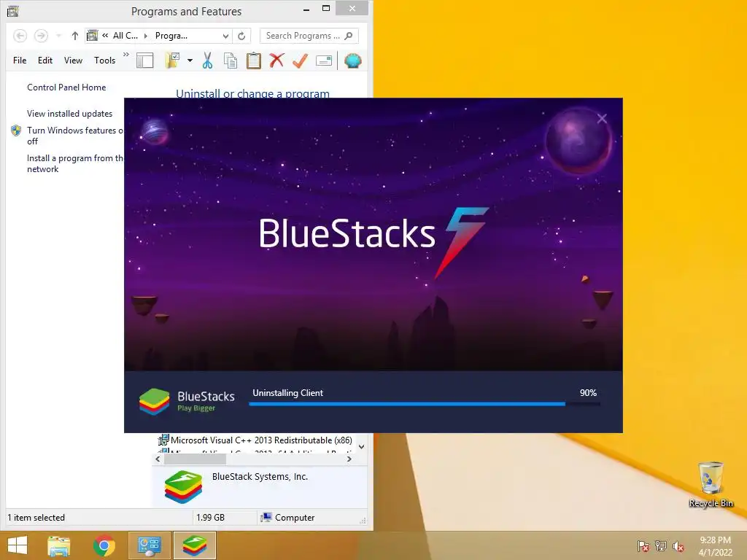Select the Recycle Bin desktop icon

[711, 485]
